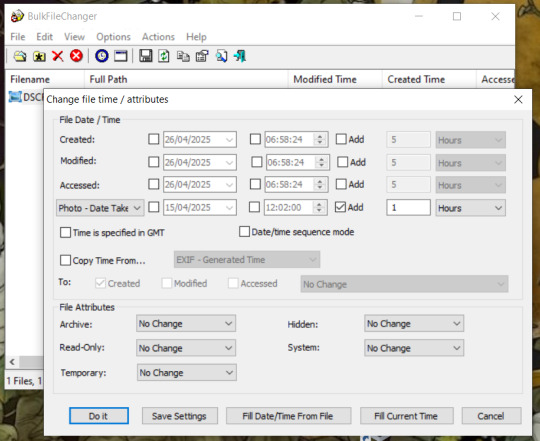540x441 pixels.
Task: Click the Created Time column header
Action: (429, 79)
